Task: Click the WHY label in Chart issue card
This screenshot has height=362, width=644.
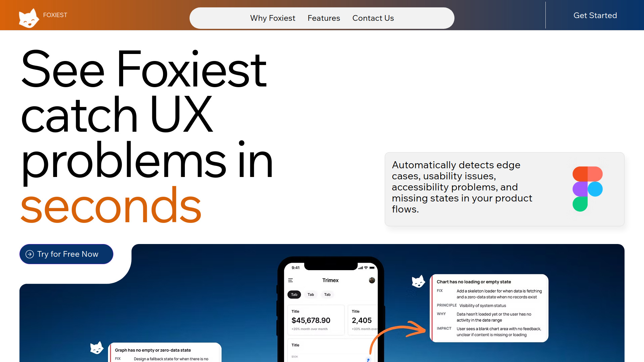Action: pos(441,314)
